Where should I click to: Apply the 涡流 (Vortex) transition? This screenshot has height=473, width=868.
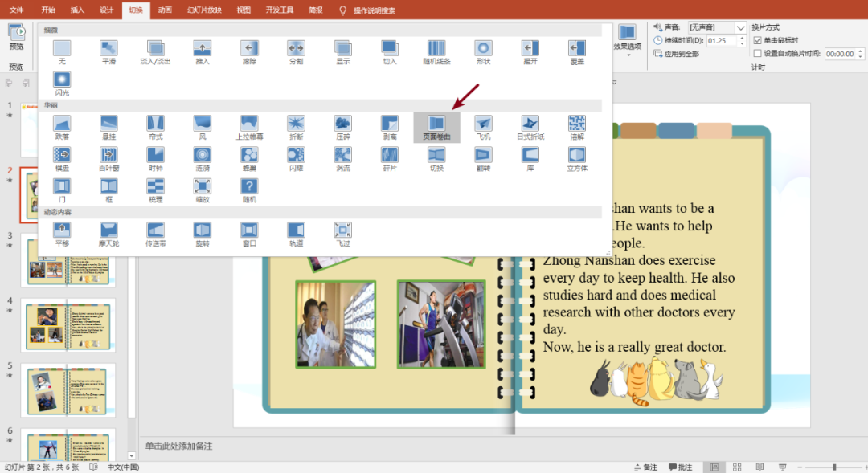tap(342, 159)
